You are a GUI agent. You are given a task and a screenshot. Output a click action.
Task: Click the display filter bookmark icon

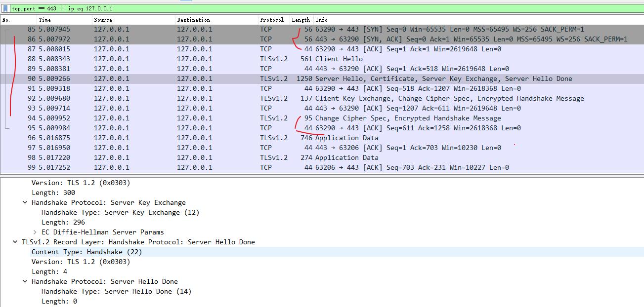pos(5,8)
